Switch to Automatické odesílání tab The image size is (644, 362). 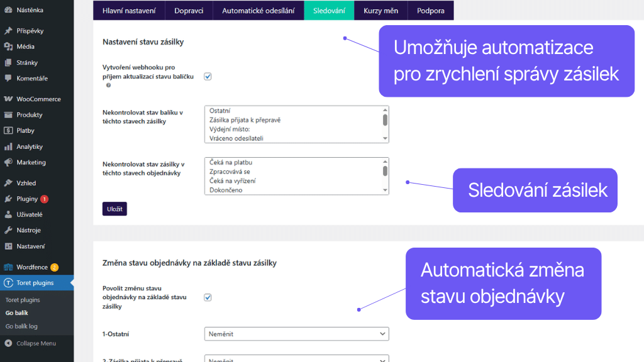(258, 10)
